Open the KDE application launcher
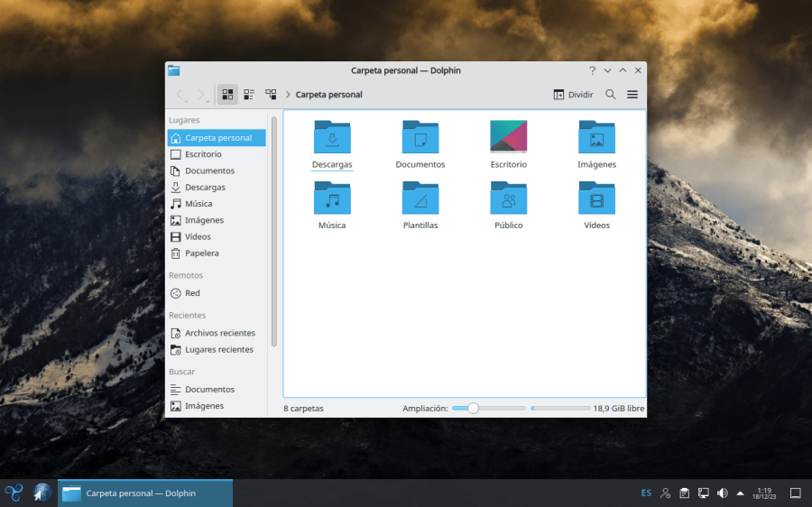 14,493
